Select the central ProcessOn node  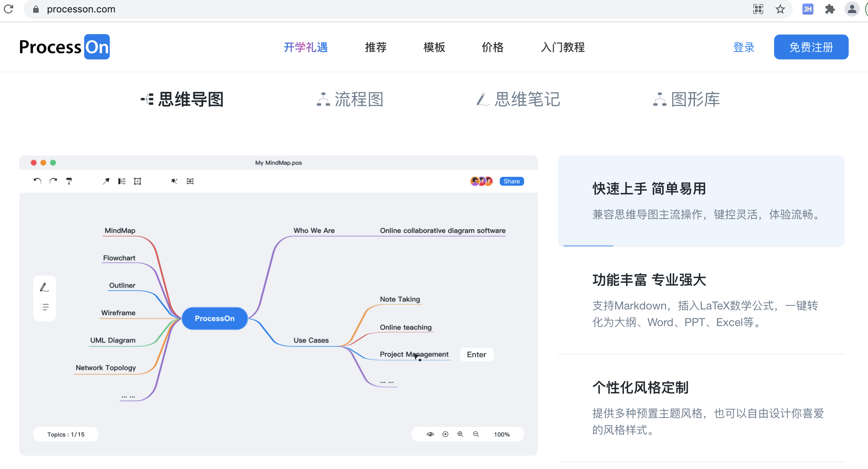pos(214,318)
